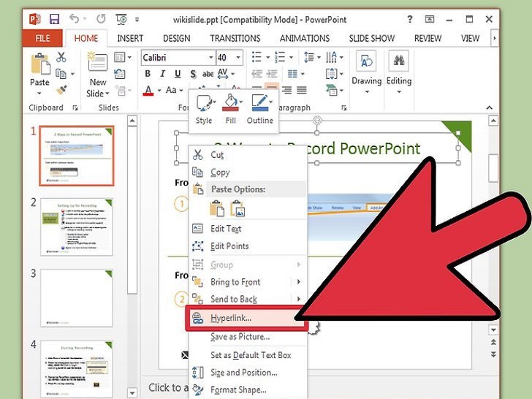The height and width of the screenshot is (399, 532).
Task: Click the Paste clipboard icon
Action: pos(40,64)
